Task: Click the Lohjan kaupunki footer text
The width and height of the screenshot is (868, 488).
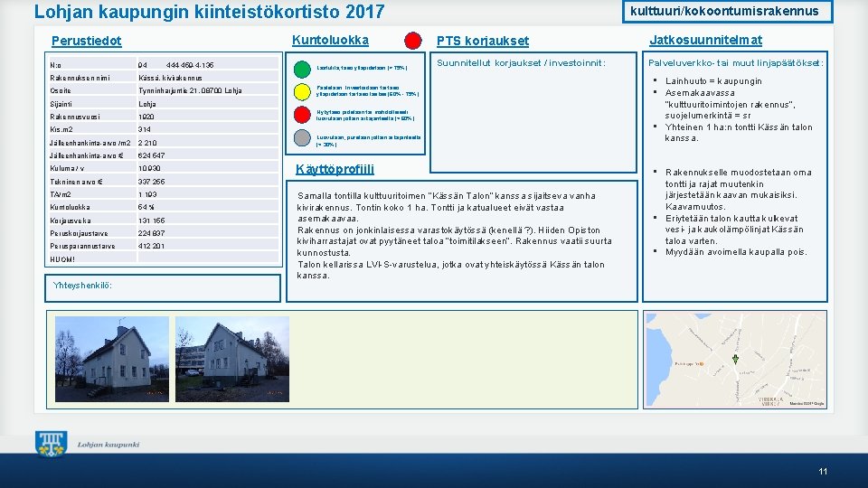Action: click(x=108, y=445)
